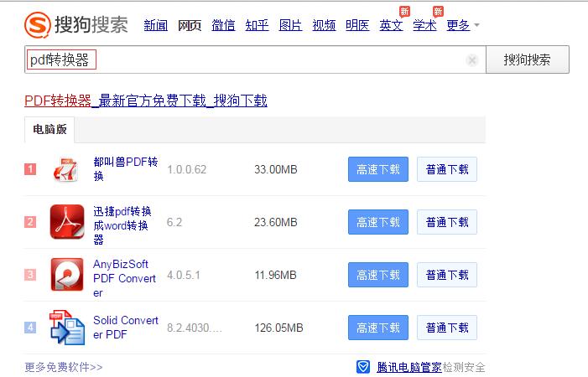The width and height of the screenshot is (588, 377).
Task: Open the 英文 search category
Action: click(391, 25)
